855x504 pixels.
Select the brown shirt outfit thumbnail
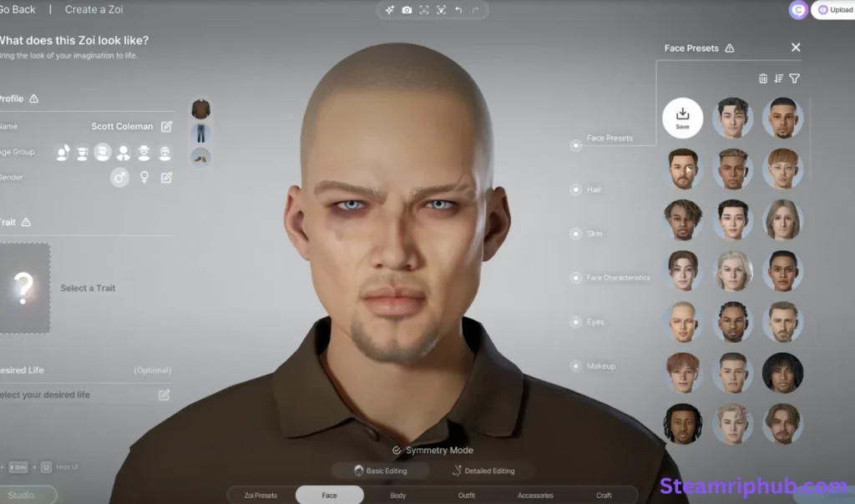(200, 108)
